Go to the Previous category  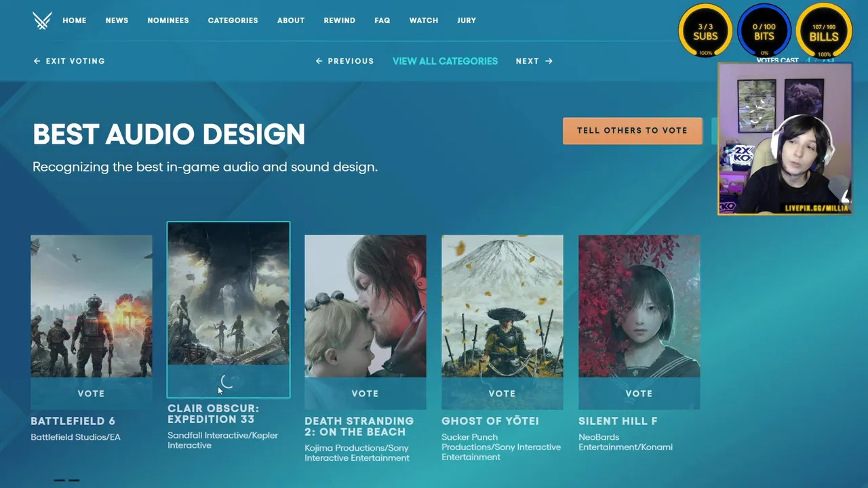(x=344, y=61)
